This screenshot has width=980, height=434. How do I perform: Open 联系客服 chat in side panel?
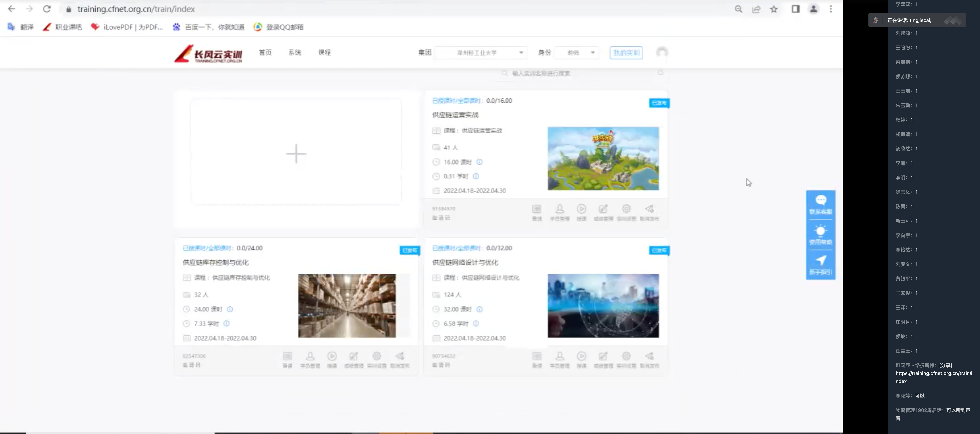[821, 205]
